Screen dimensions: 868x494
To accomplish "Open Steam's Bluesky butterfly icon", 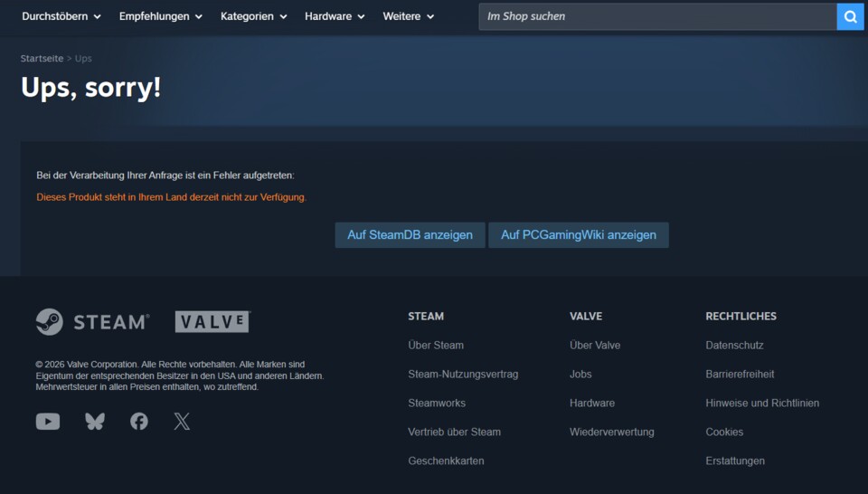I will click(x=95, y=422).
